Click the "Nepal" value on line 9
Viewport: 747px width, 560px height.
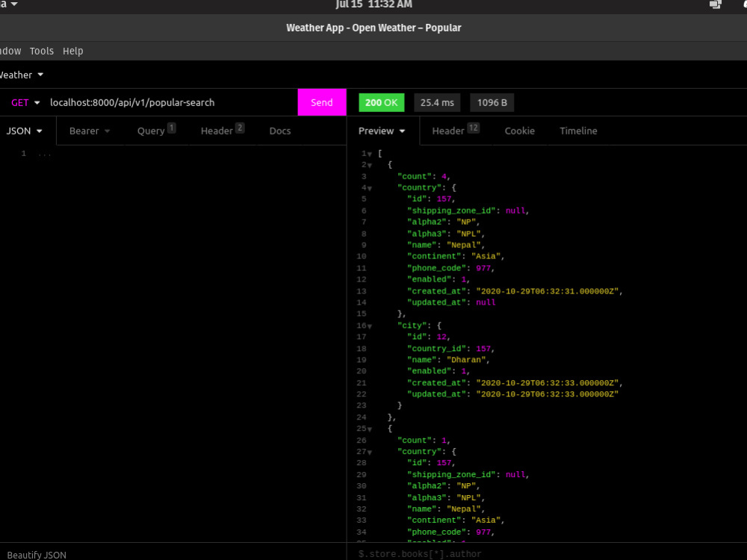(x=463, y=245)
